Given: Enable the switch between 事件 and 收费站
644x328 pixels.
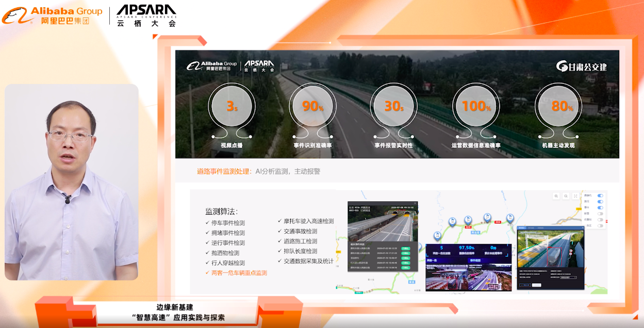Looking at the screenshot, I should (600, 214).
